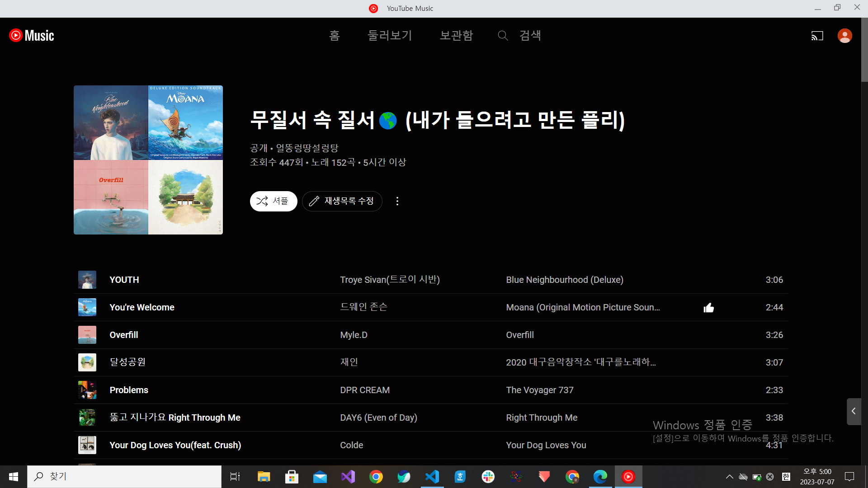Click the 검색 search label

[x=530, y=35]
